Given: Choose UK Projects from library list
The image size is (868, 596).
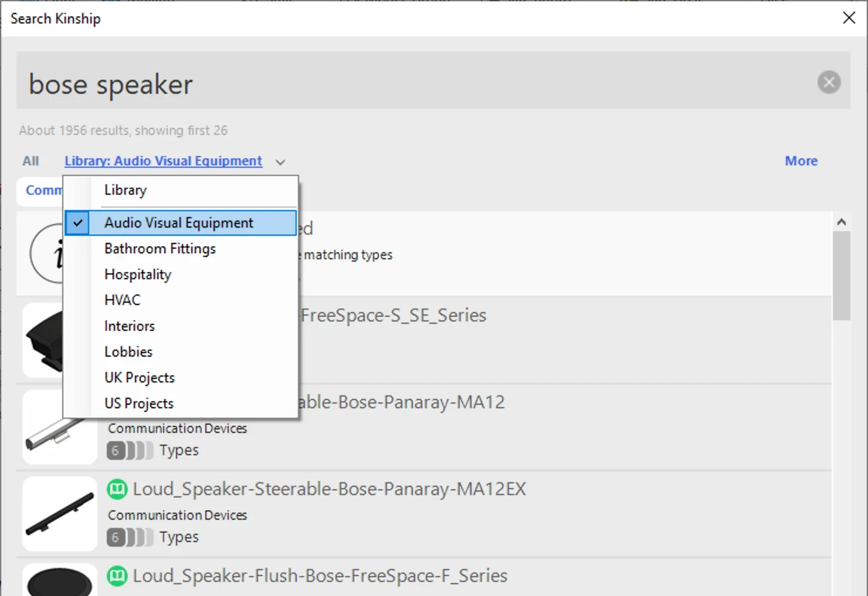Looking at the screenshot, I should click(x=181, y=378).
